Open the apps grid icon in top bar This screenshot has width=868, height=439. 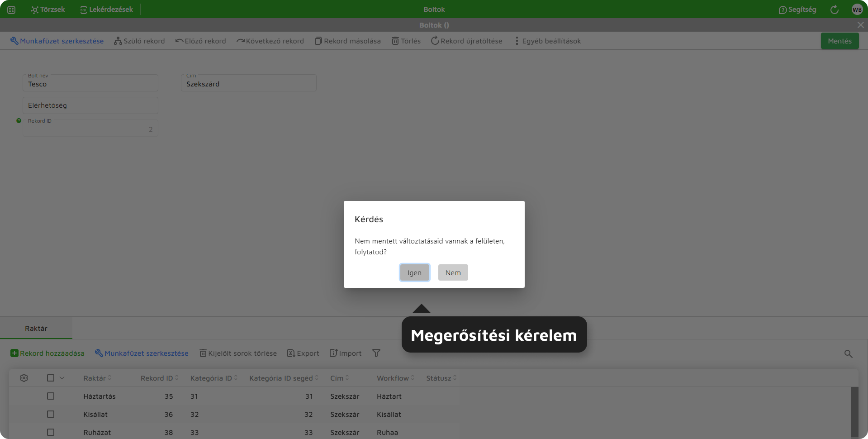[11, 10]
